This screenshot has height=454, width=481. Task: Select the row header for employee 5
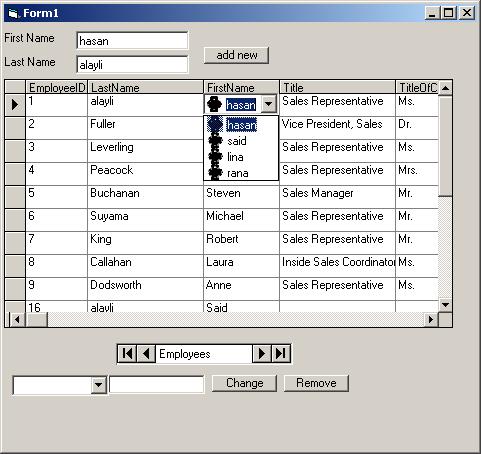click(x=15, y=197)
